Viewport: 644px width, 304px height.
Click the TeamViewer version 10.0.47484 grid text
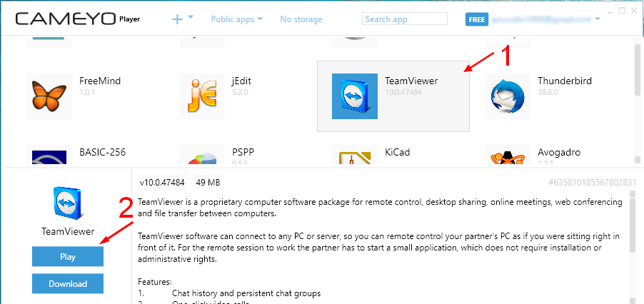(403, 92)
